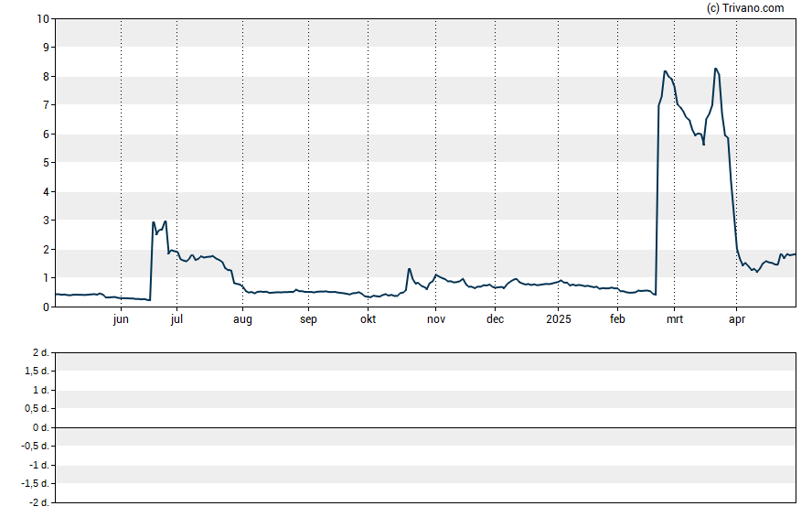Click the '2 d.' lower axis label
The width and height of the screenshot is (812, 517).
coord(40,353)
